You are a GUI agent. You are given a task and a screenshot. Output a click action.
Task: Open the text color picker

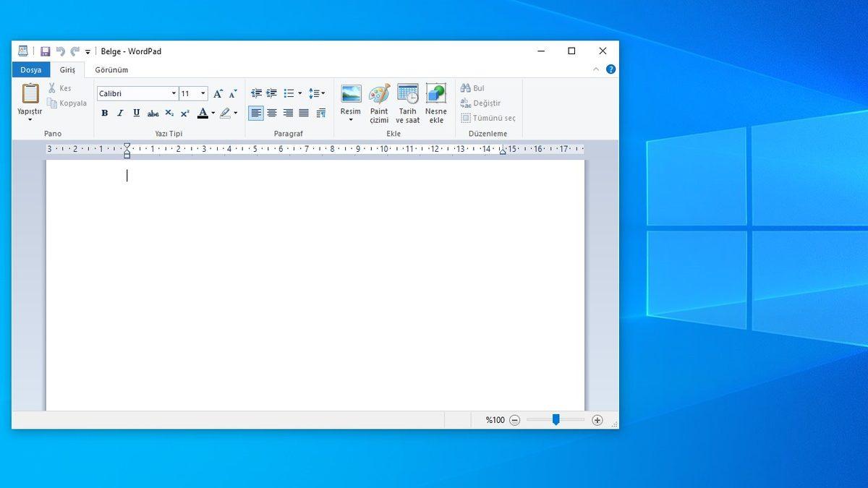click(203, 114)
